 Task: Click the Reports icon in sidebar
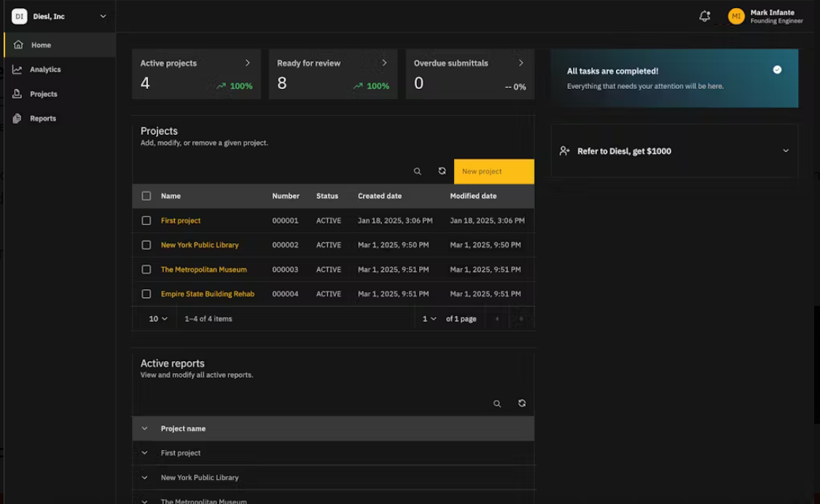[17, 119]
